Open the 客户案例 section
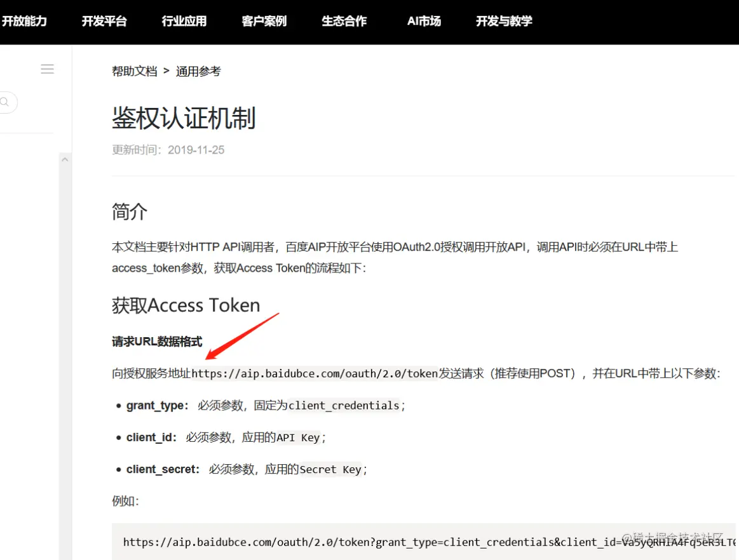The image size is (739, 560). [x=264, y=21]
